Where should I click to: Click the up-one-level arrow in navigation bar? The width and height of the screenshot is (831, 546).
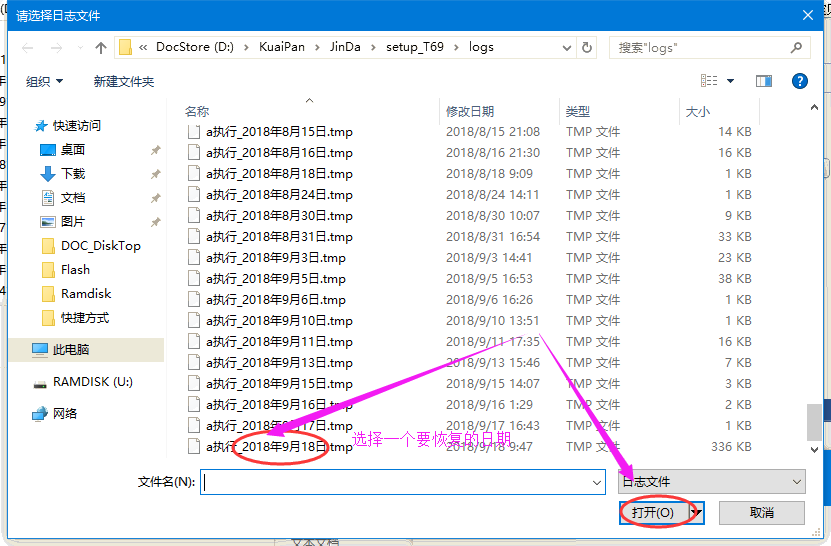[101, 47]
